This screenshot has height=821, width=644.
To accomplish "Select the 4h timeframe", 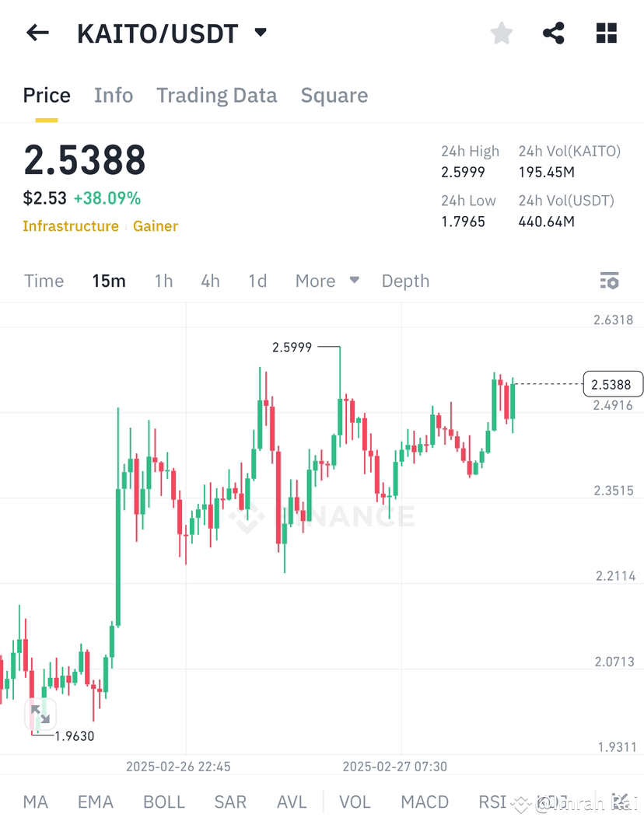I will click(210, 281).
